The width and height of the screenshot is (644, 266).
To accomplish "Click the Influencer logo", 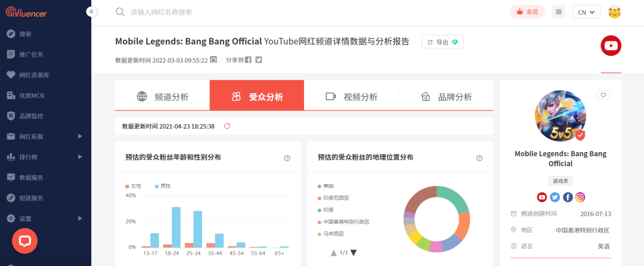I will coord(26,13).
